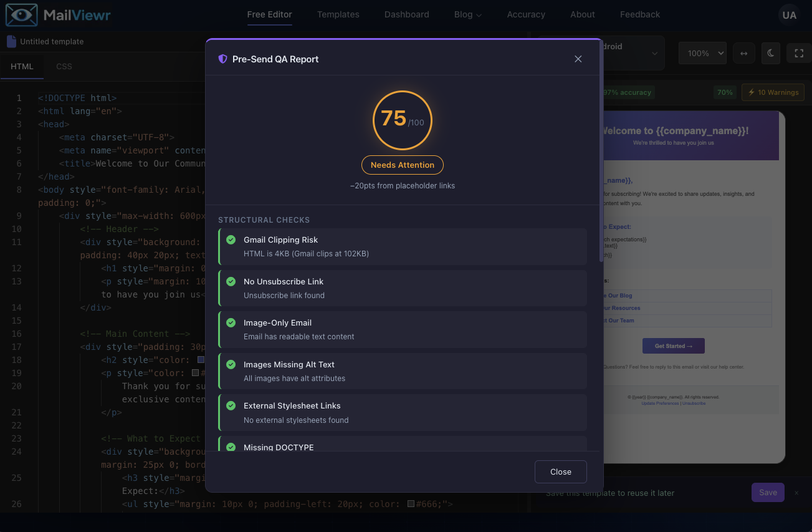Open the UA user avatar menu
812x532 pixels.
tap(790, 15)
